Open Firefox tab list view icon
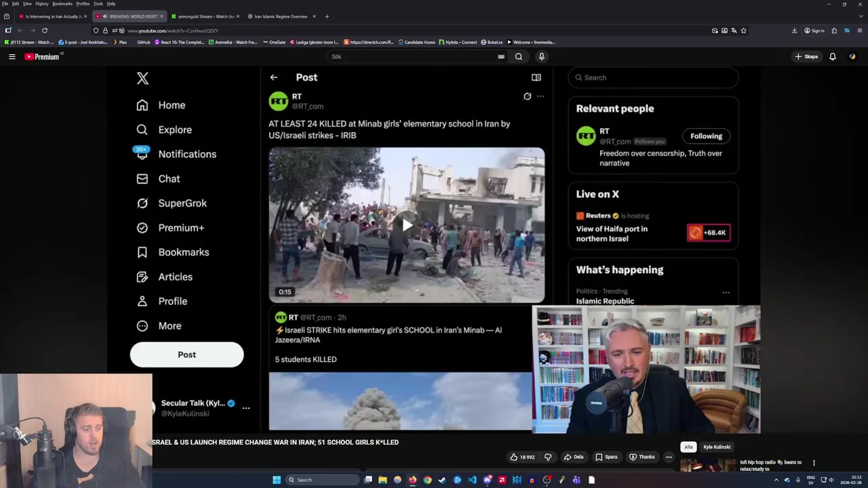Viewport: 868px width, 488px height. click(6, 16)
